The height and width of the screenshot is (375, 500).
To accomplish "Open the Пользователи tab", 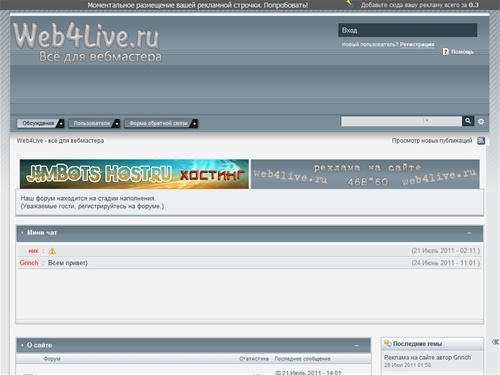I will pos(94,123).
